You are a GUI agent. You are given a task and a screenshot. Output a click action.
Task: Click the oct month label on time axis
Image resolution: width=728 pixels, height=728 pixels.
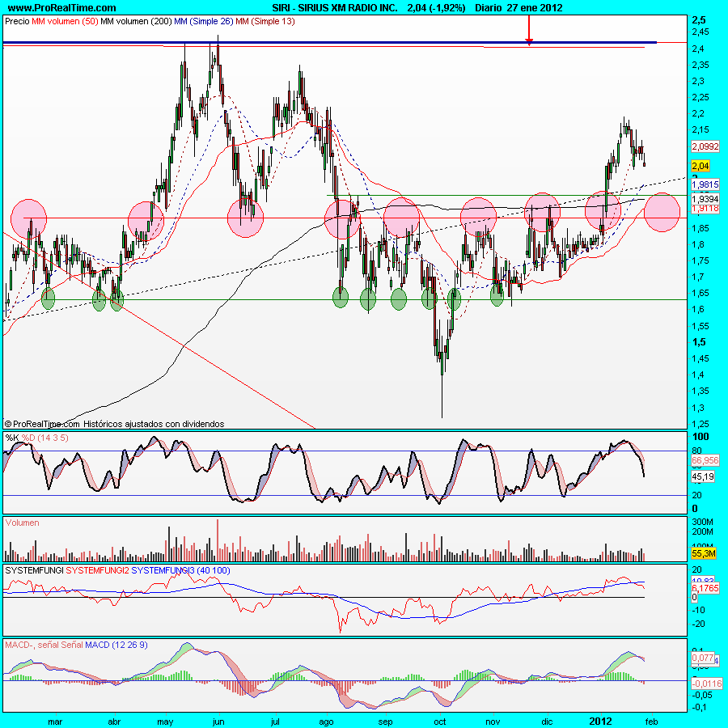[440, 722]
